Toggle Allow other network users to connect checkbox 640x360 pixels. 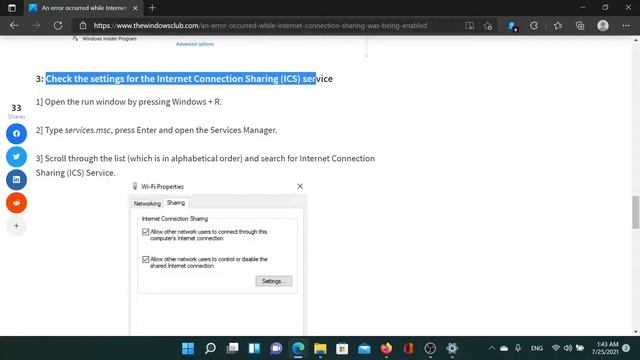click(x=145, y=232)
